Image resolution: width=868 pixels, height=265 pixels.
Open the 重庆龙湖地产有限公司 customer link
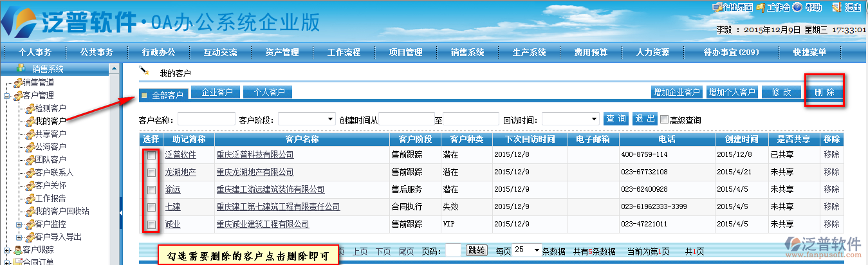tap(255, 172)
